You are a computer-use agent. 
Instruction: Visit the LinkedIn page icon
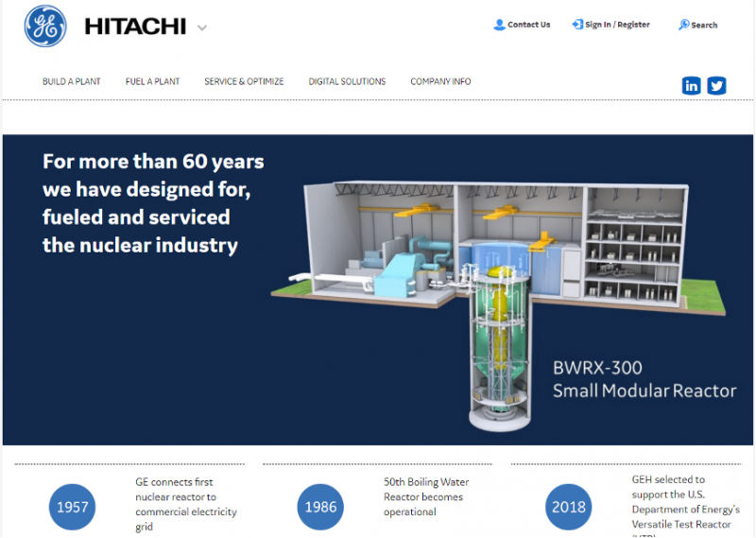[x=692, y=86]
